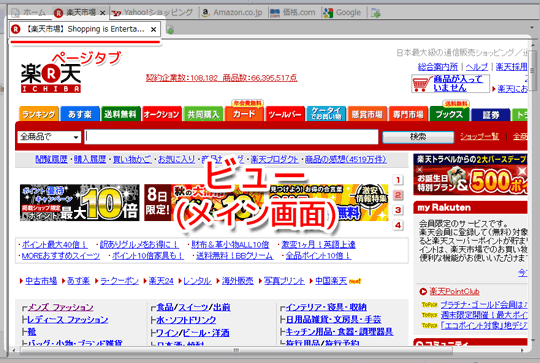Select banner slide number 2
540x363 pixels.
398,195
